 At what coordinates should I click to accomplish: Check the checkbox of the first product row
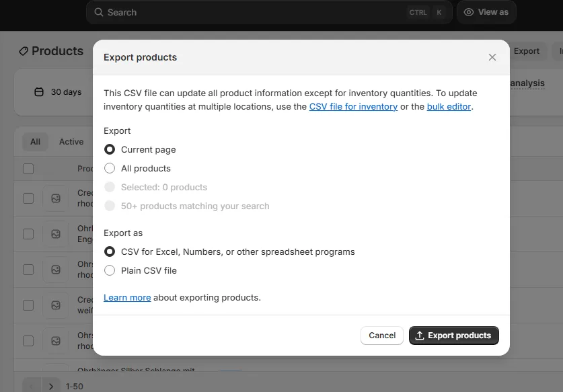coord(28,198)
